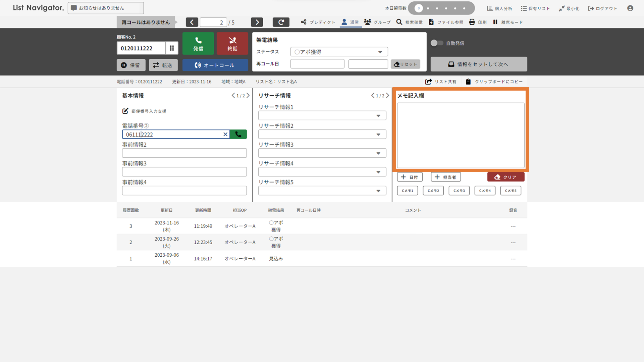
Task: Go to previous customer record arrow
Action: [x=192, y=22]
